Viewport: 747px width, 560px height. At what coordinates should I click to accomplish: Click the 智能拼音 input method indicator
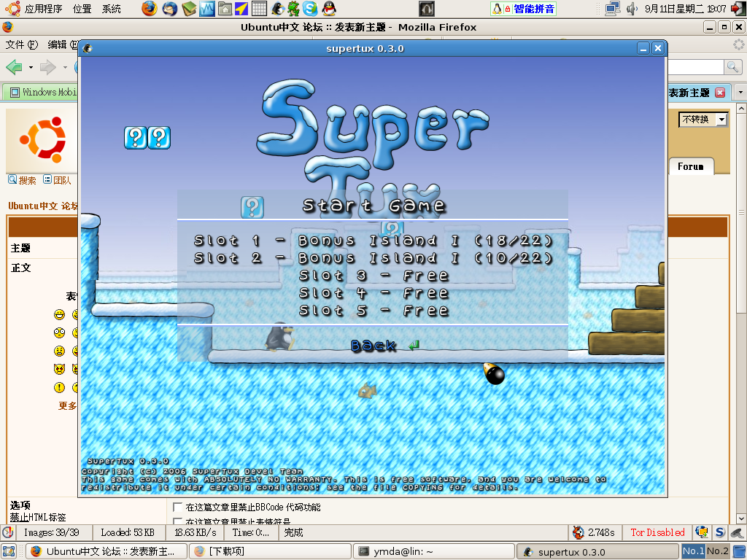point(523,9)
